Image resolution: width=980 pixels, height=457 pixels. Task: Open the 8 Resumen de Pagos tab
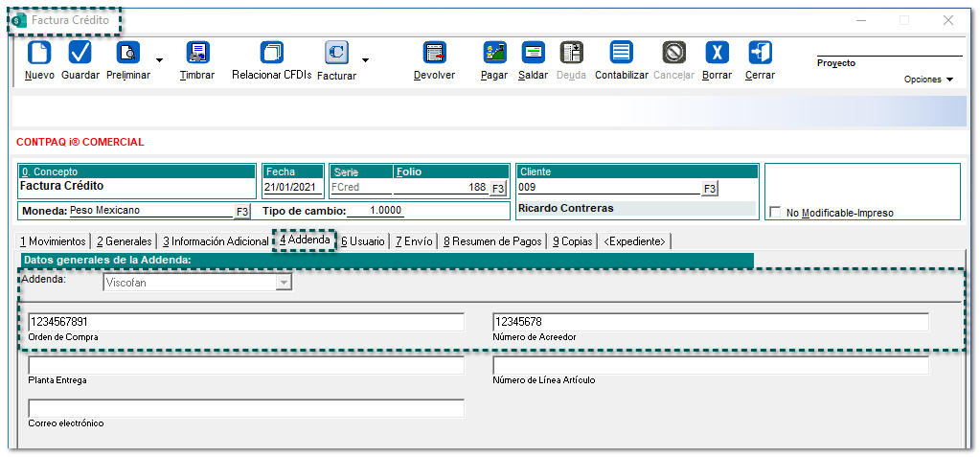[492, 241]
